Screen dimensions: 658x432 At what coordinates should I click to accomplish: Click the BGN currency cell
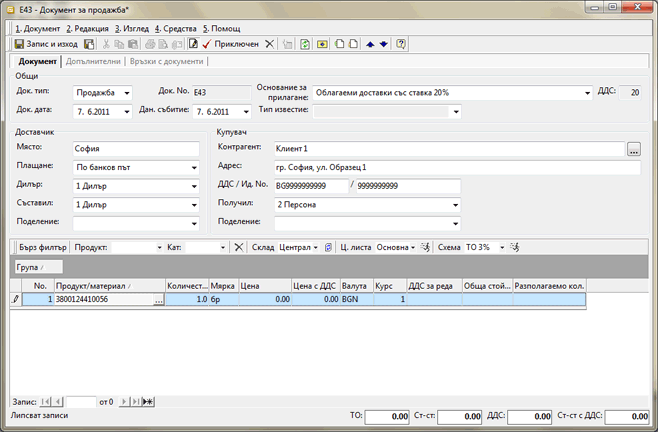click(357, 299)
